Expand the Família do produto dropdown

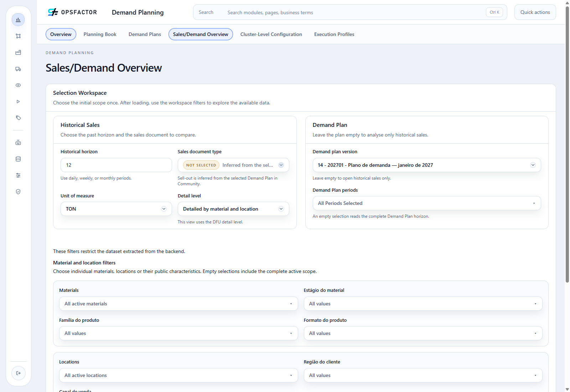[178, 333]
